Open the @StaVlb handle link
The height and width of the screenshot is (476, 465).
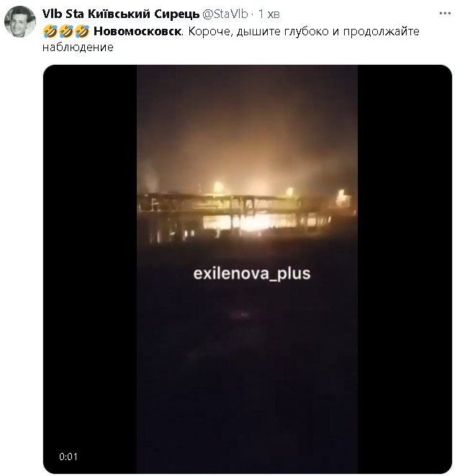pyautogui.click(x=225, y=14)
